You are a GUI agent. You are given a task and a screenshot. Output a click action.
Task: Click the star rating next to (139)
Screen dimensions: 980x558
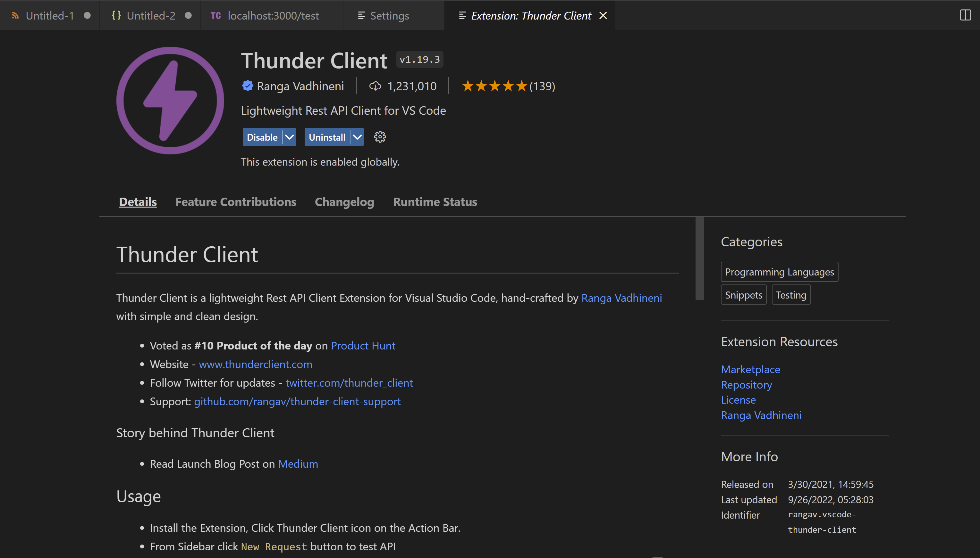pyautogui.click(x=495, y=86)
